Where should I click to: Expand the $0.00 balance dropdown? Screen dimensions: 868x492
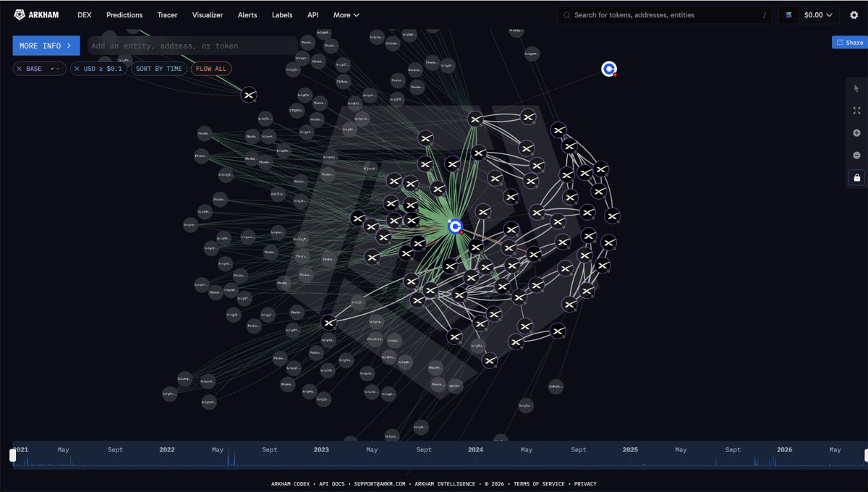pyautogui.click(x=819, y=14)
